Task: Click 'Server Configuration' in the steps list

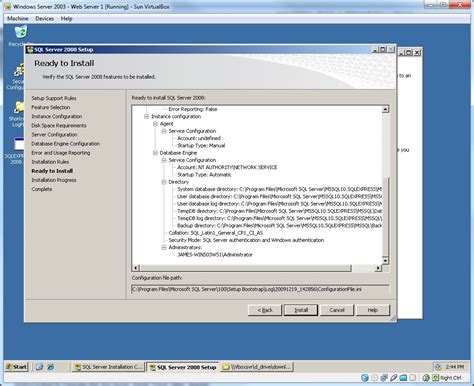Action: (54, 135)
